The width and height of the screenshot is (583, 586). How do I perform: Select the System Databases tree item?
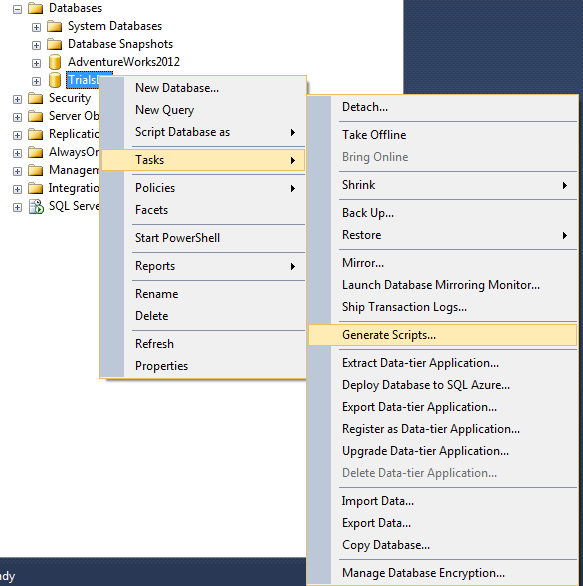[x=115, y=26]
